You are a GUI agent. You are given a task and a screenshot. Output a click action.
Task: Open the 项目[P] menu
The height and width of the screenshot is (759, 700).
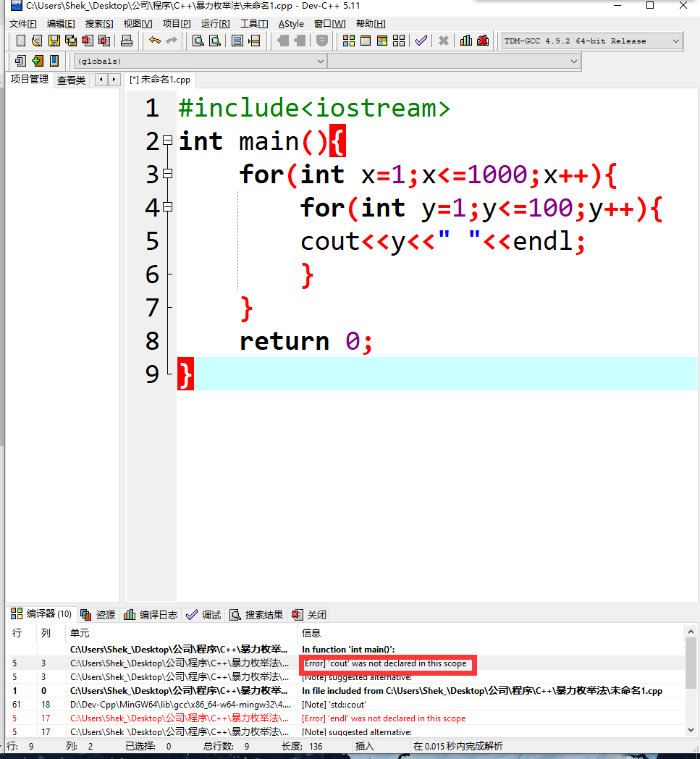(x=177, y=24)
